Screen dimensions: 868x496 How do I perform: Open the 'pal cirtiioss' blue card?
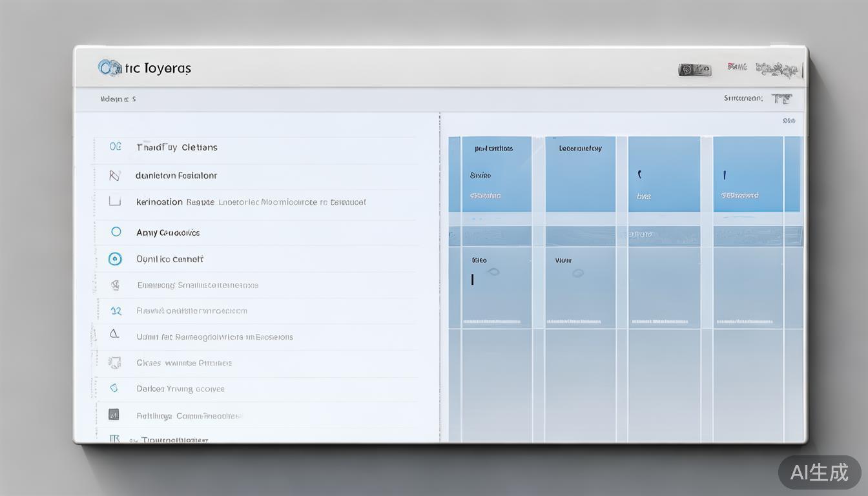click(490, 174)
